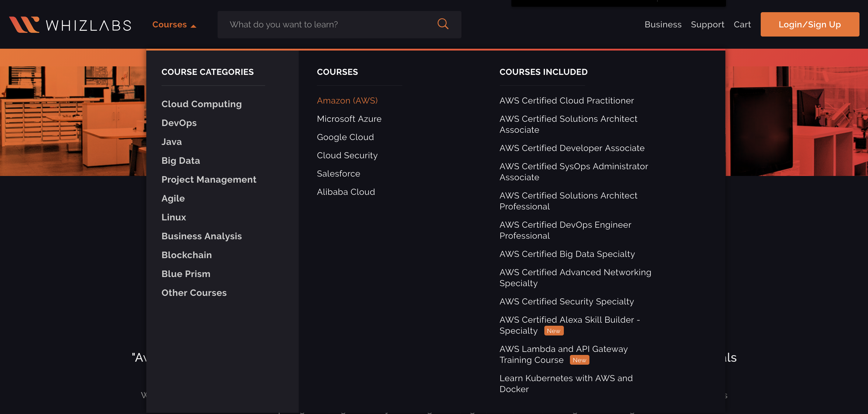Choose the Salesforce courses entry
The height and width of the screenshot is (414, 868).
(x=338, y=174)
